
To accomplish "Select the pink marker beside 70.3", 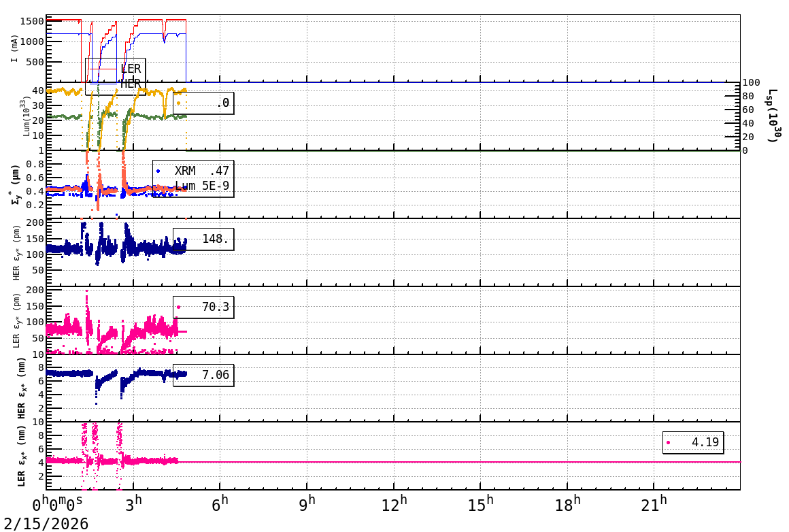I will click(x=179, y=307).
